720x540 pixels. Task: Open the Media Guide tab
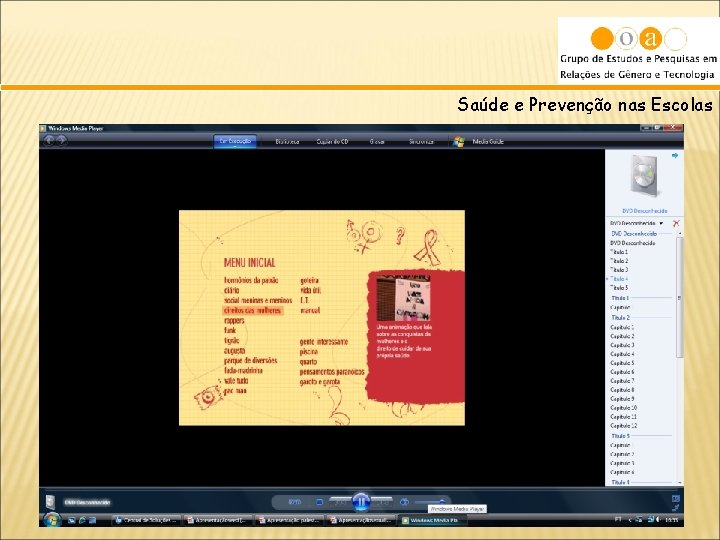[x=488, y=141]
